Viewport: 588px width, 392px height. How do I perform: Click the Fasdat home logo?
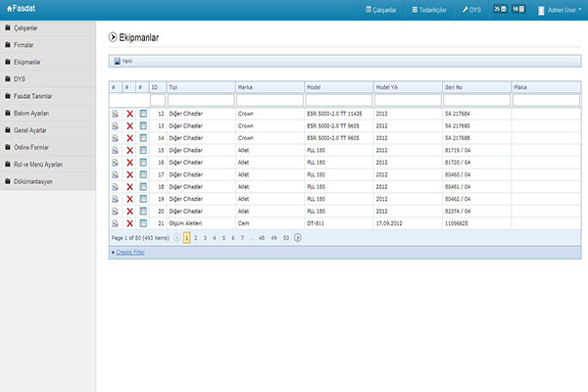[x=21, y=9]
